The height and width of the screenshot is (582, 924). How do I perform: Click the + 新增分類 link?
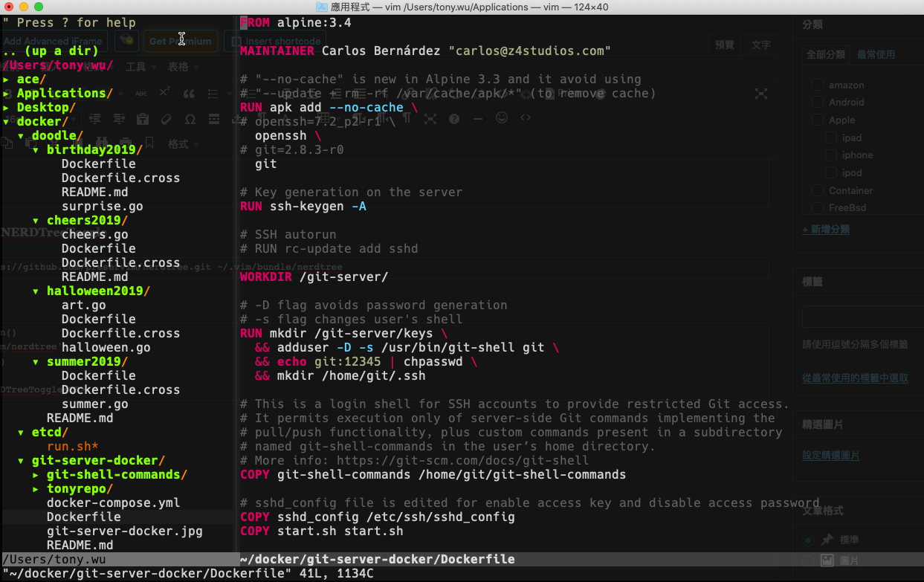coord(826,230)
